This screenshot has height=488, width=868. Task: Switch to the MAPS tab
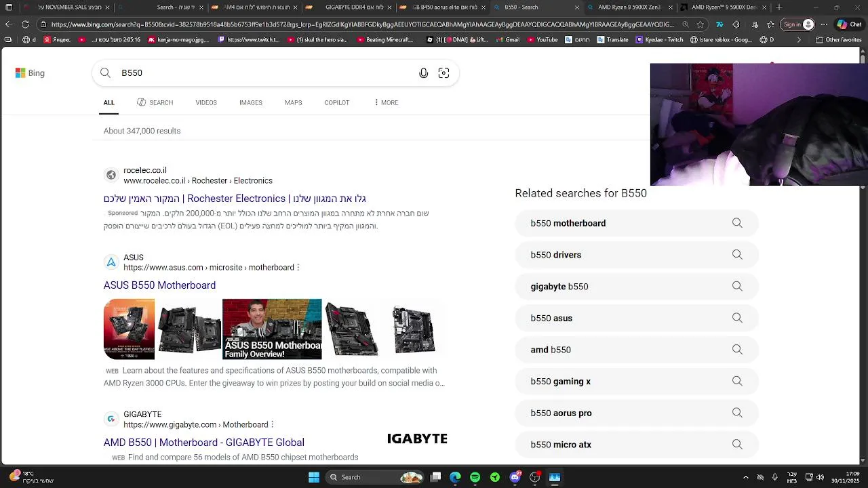(x=293, y=102)
